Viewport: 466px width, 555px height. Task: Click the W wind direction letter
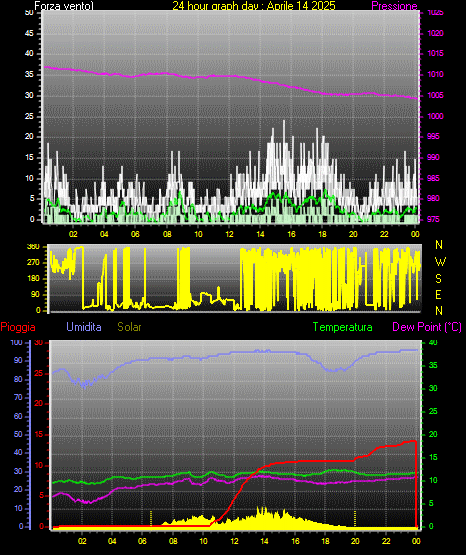440,262
